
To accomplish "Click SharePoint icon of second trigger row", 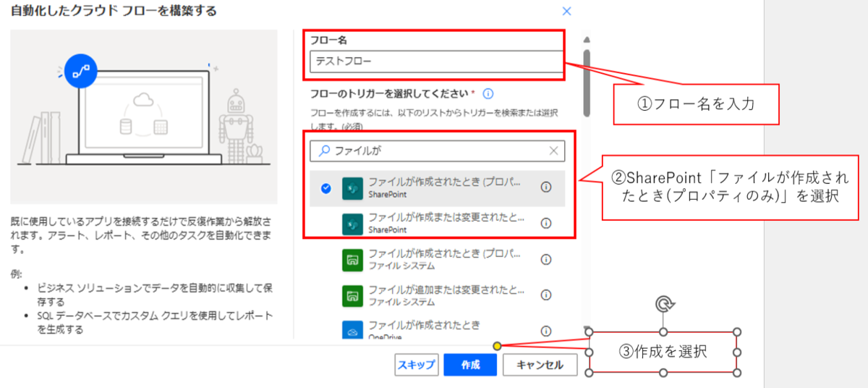I will 352,224.
